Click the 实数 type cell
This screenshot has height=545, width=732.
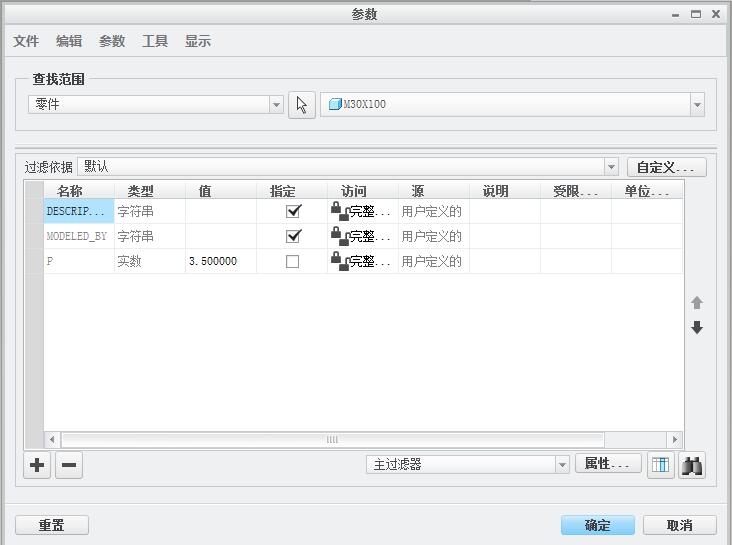150,261
